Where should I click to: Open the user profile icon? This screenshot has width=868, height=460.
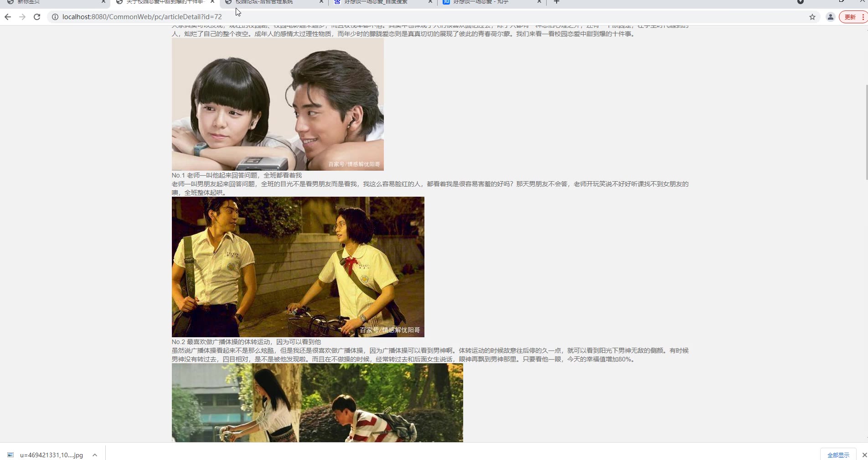[830, 17]
